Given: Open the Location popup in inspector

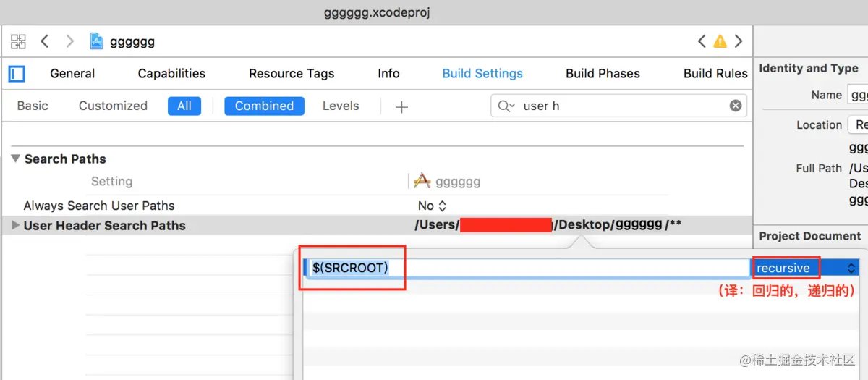Looking at the screenshot, I should click(858, 124).
